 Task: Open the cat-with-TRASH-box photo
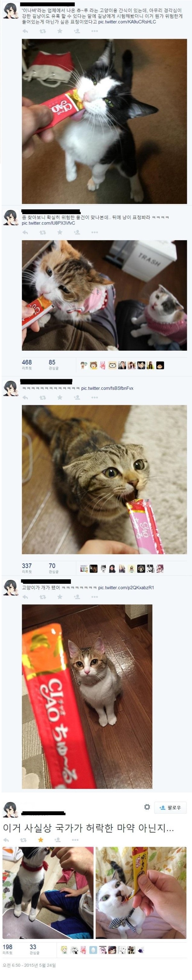pos(104,295)
